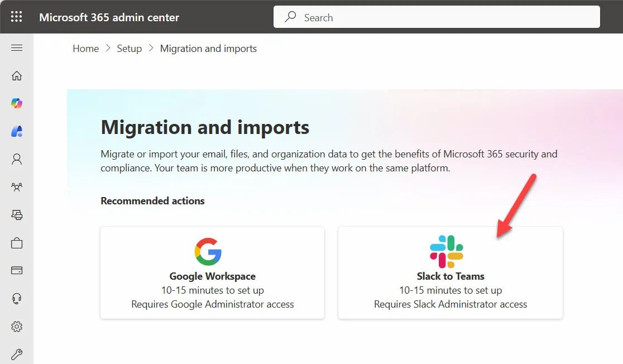Click the Slack logo on the card

tap(447, 252)
